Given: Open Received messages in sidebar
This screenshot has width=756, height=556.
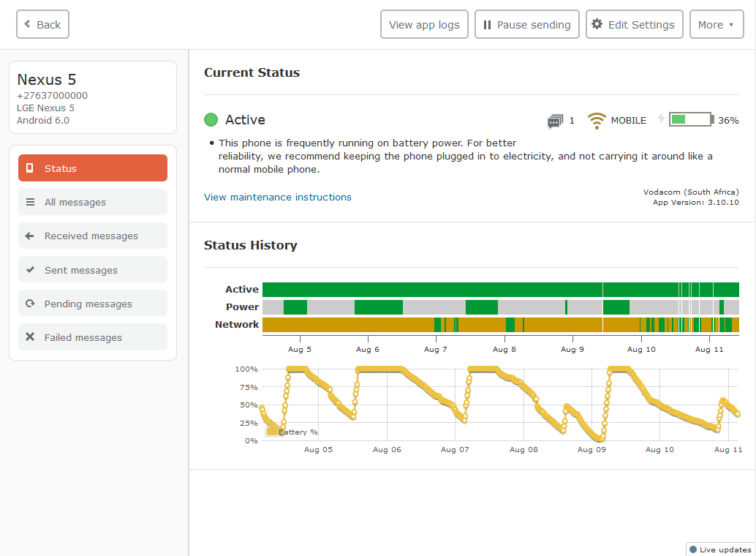Looking at the screenshot, I should (x=93, y=236).
